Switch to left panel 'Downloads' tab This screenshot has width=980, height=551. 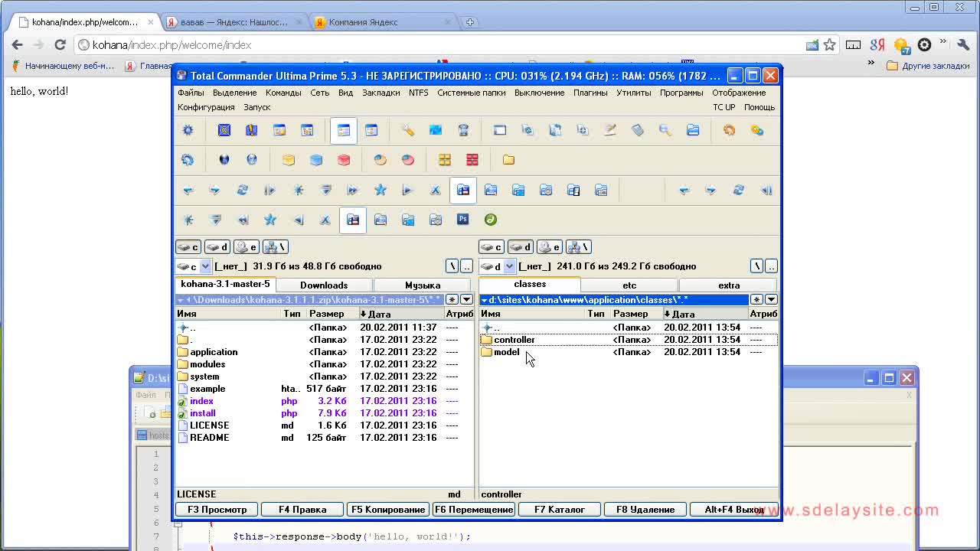click(x=324, y=285)
